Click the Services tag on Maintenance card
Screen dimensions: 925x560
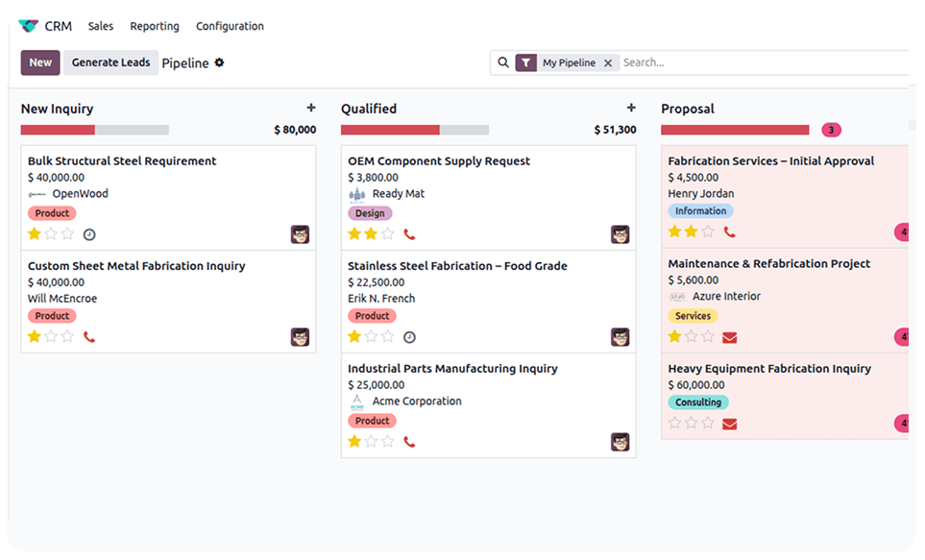pyautogui.click(x=693, y=316)
